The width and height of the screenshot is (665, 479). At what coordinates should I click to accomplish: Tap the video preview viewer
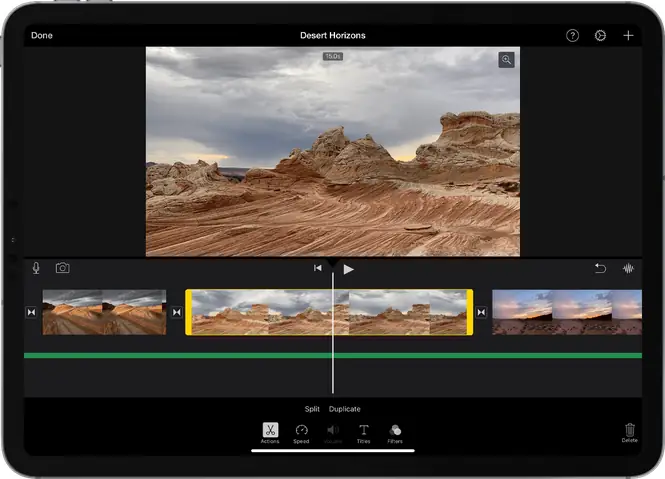(333, 151)
